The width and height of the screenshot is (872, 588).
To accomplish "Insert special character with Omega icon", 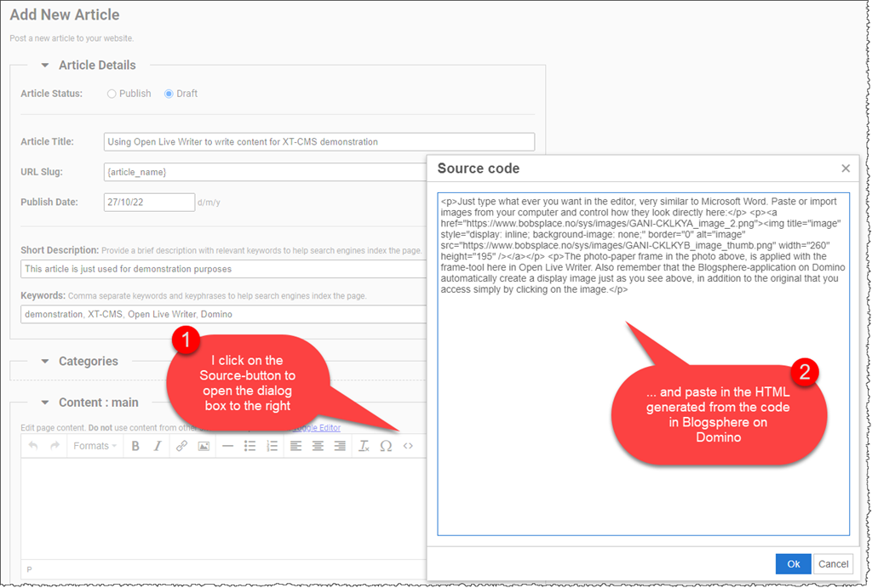I will click(386, 446).
